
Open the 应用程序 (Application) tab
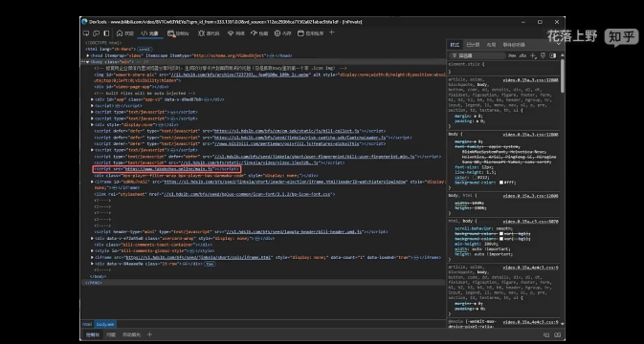click(x=311, y=33)
